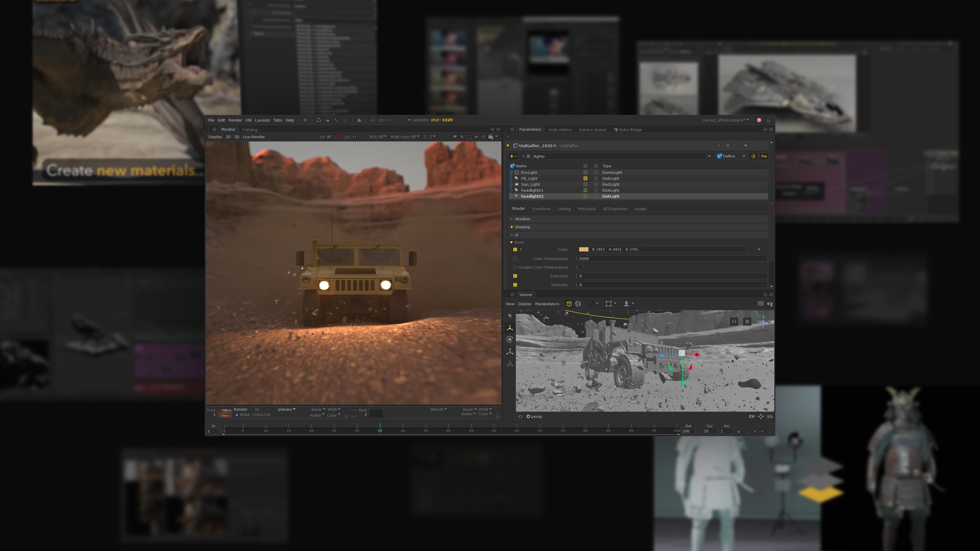Open the Define dropdown
Screen dimensions: 980x551
tap(731, 157)
